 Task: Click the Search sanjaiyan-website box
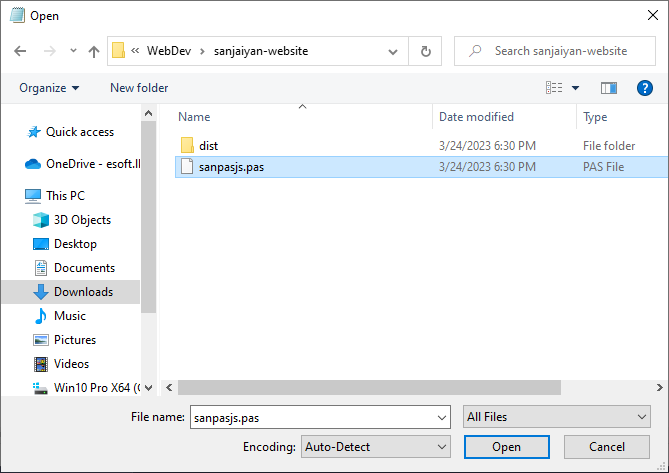(557, 51)
